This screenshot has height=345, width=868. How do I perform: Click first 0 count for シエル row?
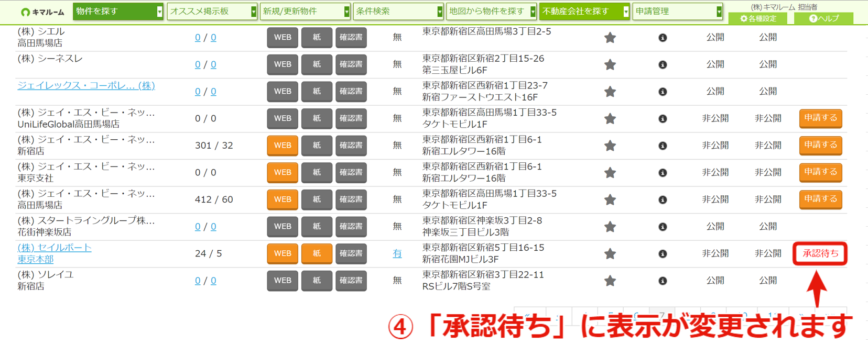click(198, 38)
